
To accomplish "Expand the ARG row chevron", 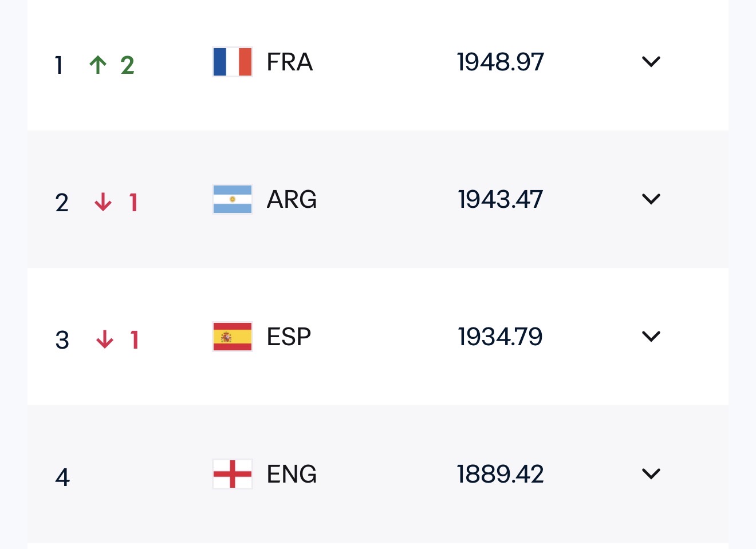I will [651, 199].
